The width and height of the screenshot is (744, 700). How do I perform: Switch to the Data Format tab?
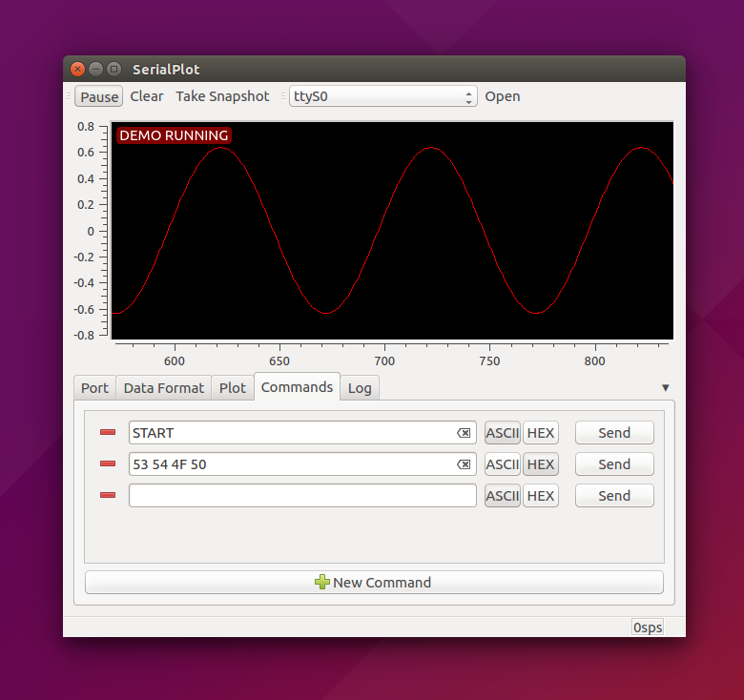(x=164, y=388)
